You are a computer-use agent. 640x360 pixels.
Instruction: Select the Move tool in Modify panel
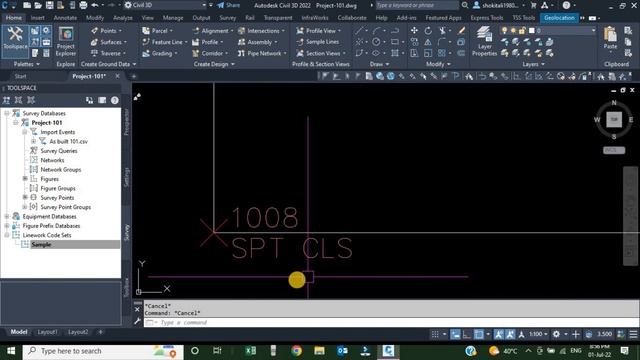(x=414, y=31)
